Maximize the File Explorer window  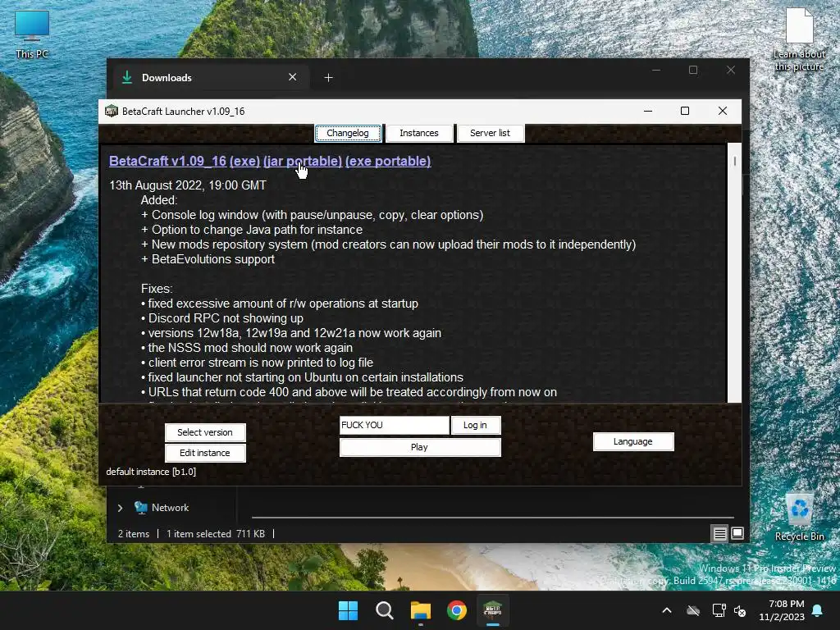693,71
